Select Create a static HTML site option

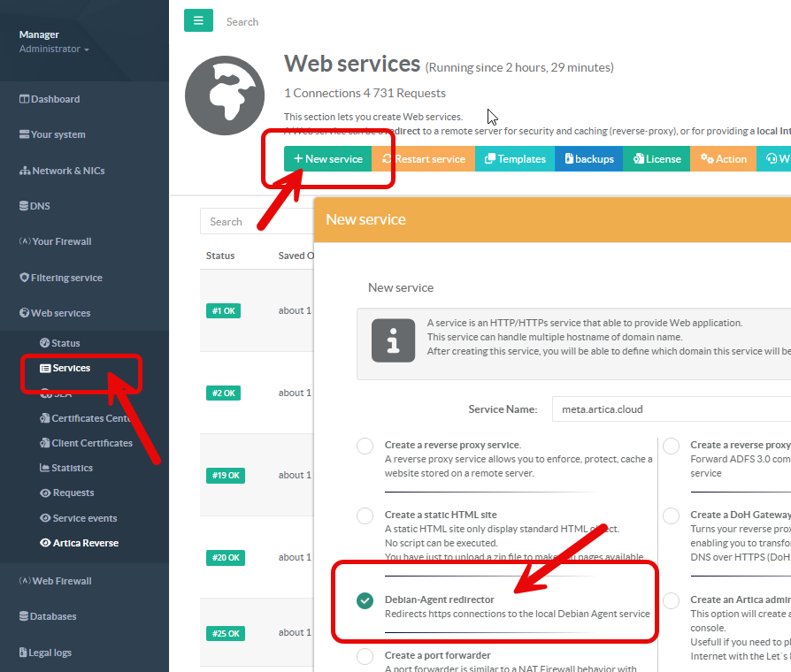pos(365,515)
